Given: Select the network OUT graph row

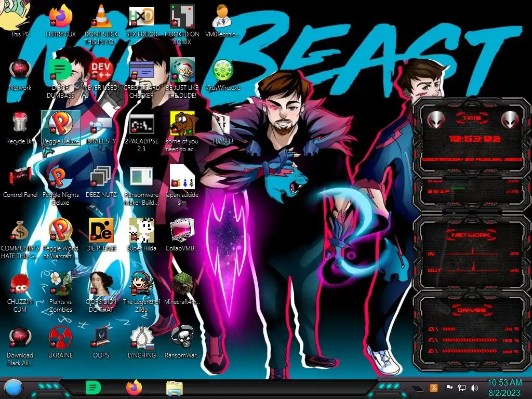Looking at the screenshot, I should coord(473,270).
